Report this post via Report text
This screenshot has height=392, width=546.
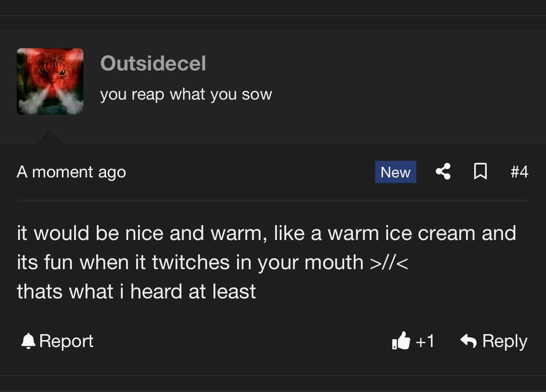[x=66, y=341]
